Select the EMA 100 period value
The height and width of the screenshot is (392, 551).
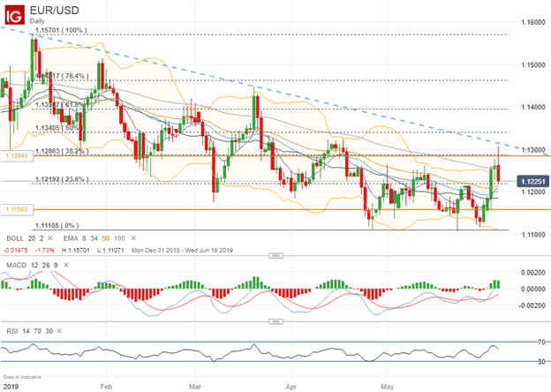119,238
